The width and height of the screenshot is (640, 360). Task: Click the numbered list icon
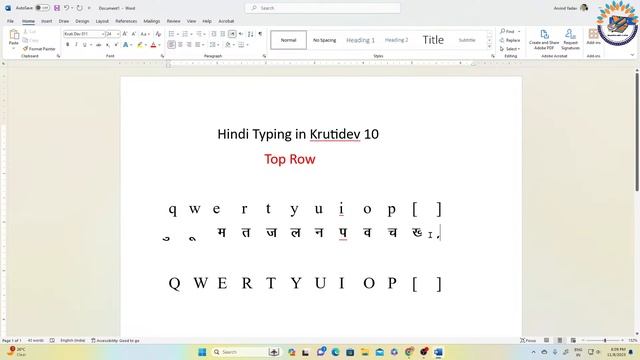185,34
